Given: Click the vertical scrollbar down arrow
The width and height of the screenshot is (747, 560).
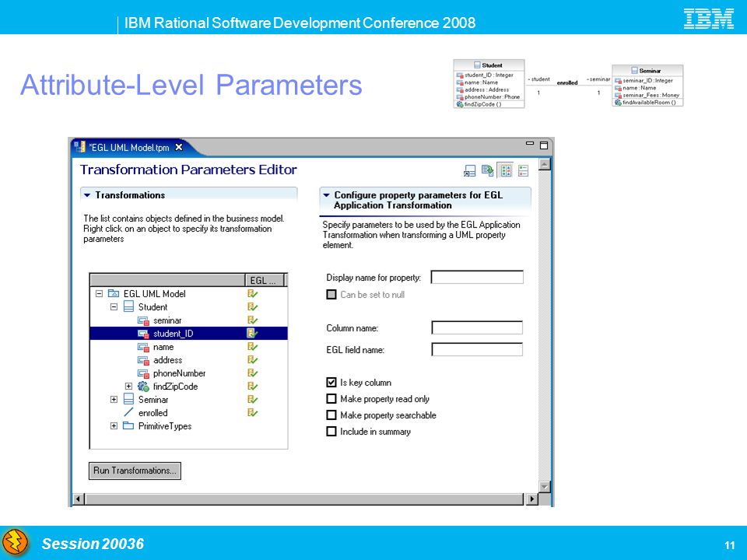Looking at the screenshot, I should (x=545, y=486).
